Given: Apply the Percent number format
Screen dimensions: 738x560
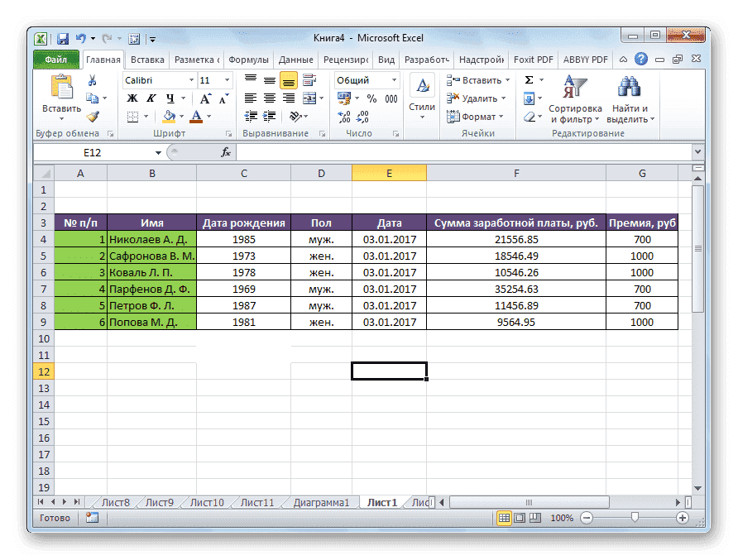Looking at the screenshot, I should [x=372, y=96].
